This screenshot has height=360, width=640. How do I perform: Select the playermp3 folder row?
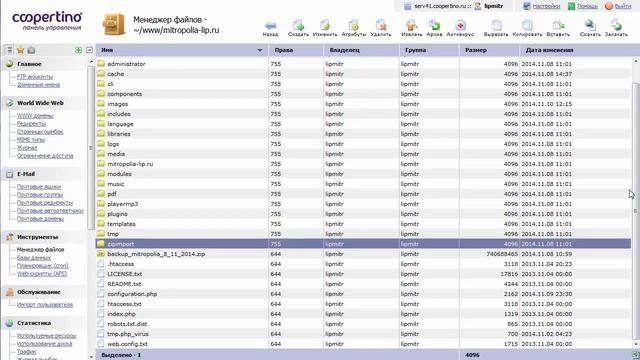363,204
